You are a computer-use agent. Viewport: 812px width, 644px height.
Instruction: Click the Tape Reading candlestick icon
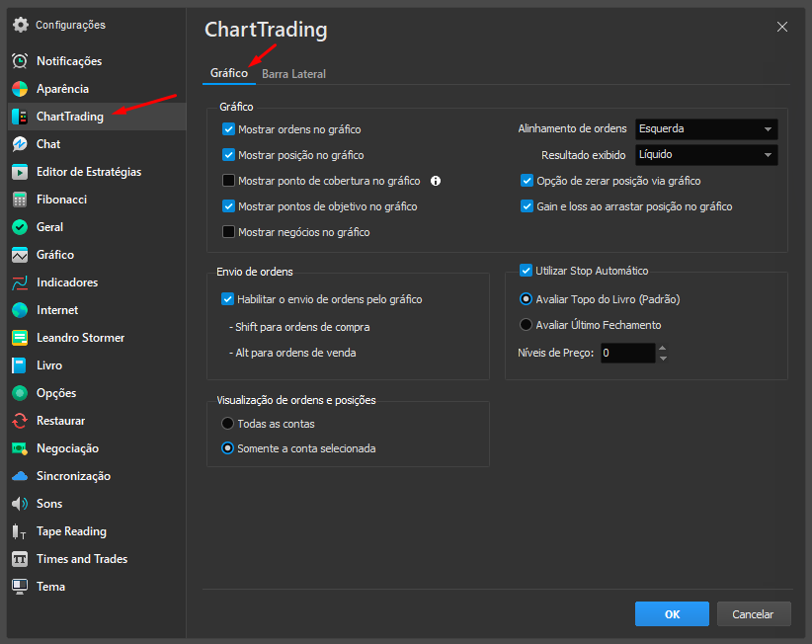(20, 531)
